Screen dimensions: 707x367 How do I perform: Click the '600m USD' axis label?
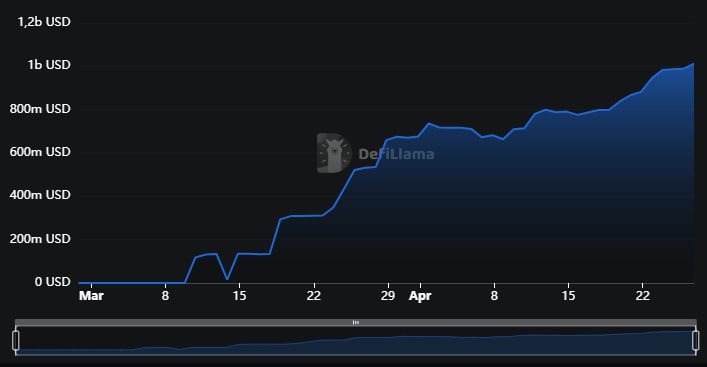[x=40, y=151]
